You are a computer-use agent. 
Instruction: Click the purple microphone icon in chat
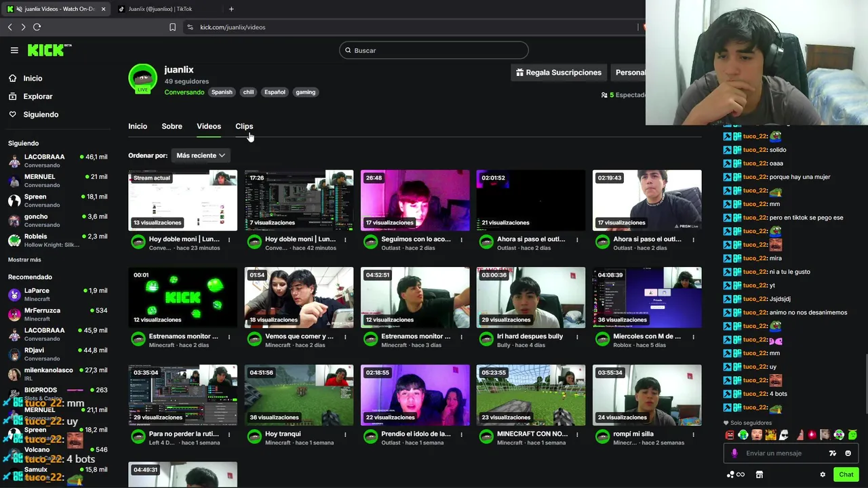pyautogui.click(x=734, y=453)
